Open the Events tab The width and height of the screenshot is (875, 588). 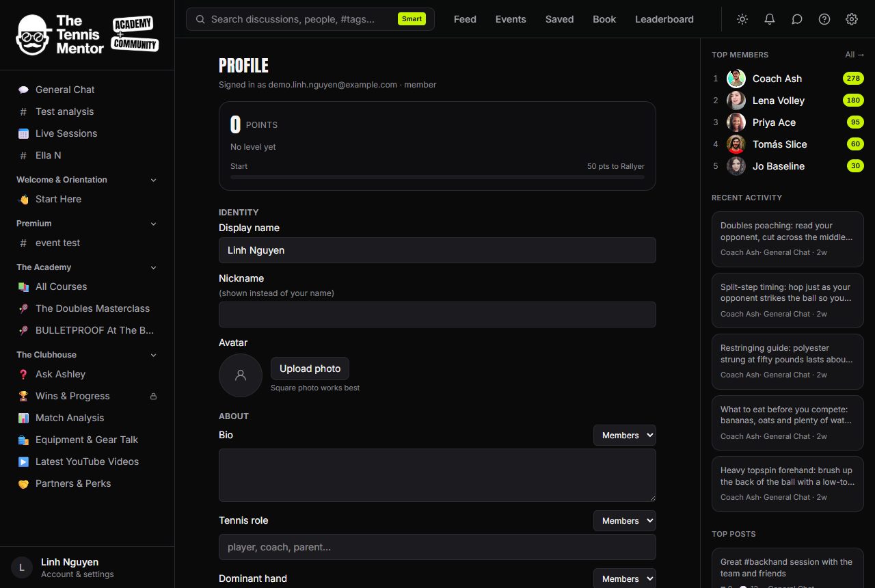(x=511, y=19)
